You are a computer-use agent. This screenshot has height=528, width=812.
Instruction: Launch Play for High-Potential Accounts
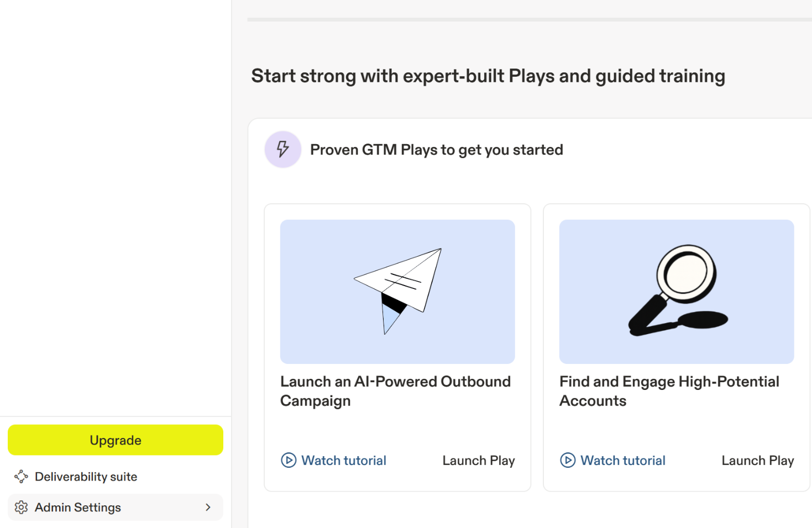click(x=758, y=461)
